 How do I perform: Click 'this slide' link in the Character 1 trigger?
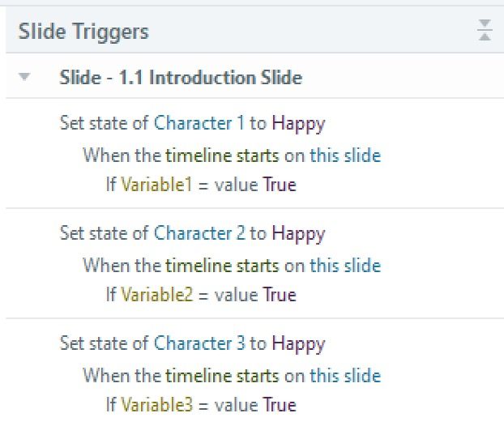coord(344,155)
